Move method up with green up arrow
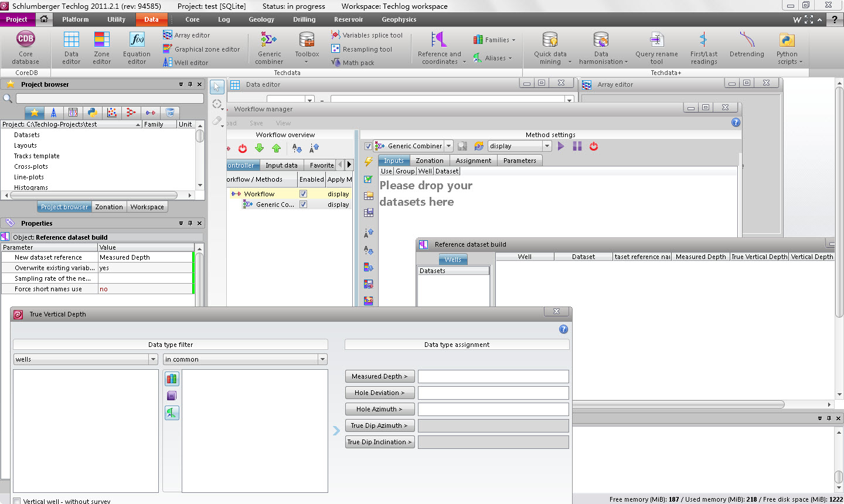 click(x=276, y=149)
